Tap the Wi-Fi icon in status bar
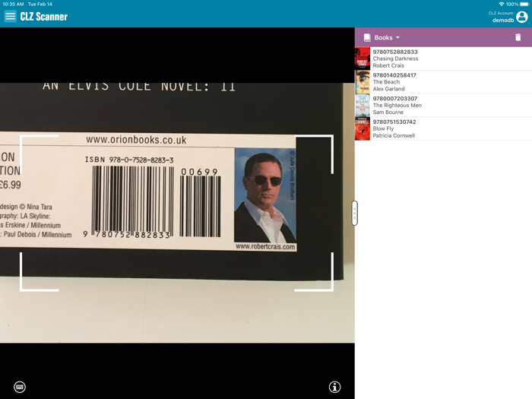532x399 pixels. pyautogui.click(x=501, y=4)
